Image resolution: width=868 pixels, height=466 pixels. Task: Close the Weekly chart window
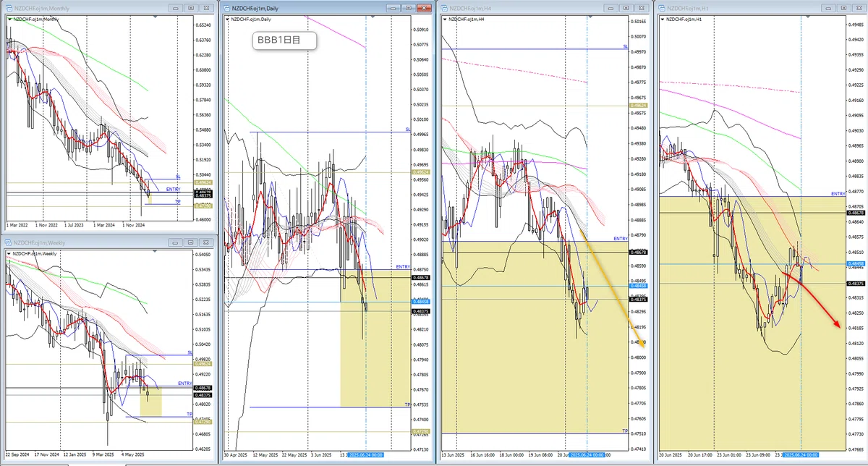(x=205, y=244)
